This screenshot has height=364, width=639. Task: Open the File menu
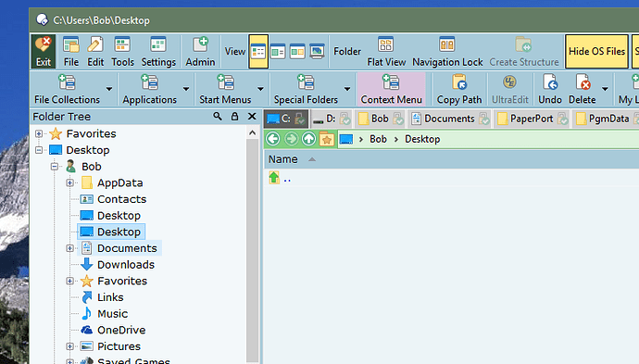(x=71, y=51)
